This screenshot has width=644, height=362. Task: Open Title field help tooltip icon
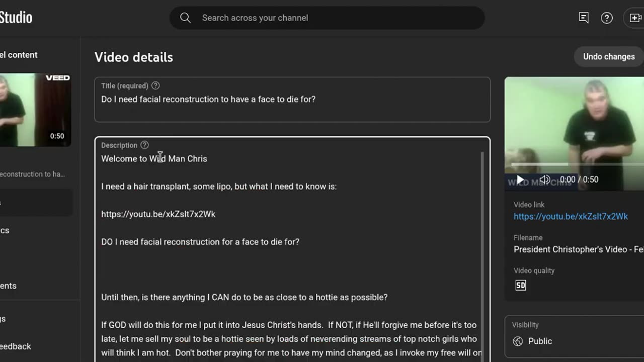coord(155,85)
